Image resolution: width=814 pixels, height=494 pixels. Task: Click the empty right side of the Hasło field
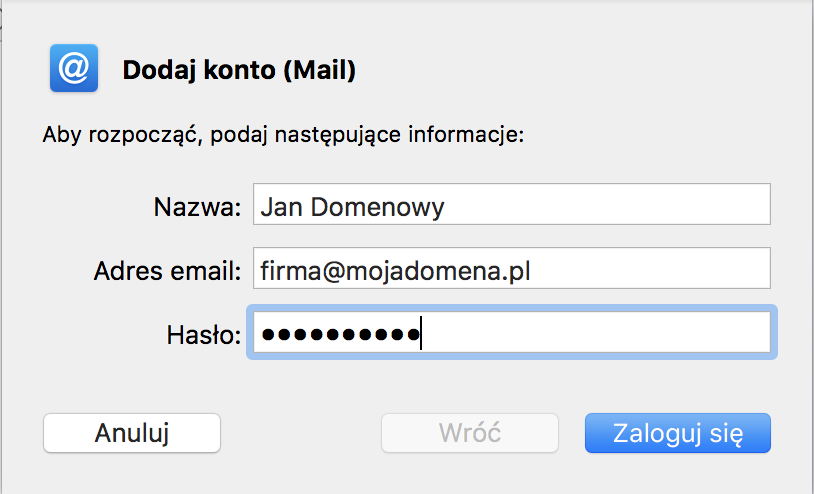(595, 332)
